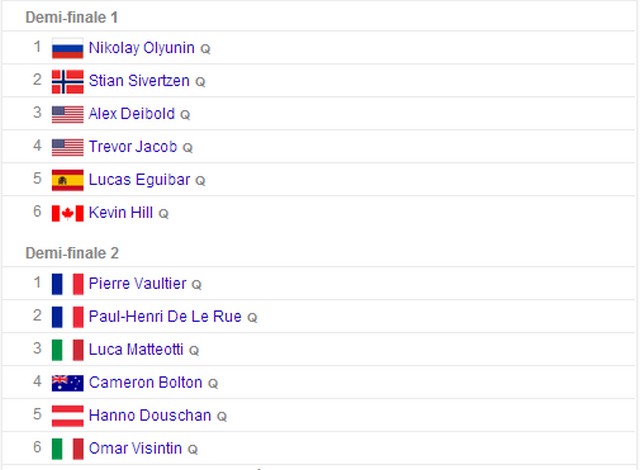This screenshot has height=470, width=640.
Task: Click the Norwegian flag next to Stian Sivertzen
Action: (x=67, y=81)
